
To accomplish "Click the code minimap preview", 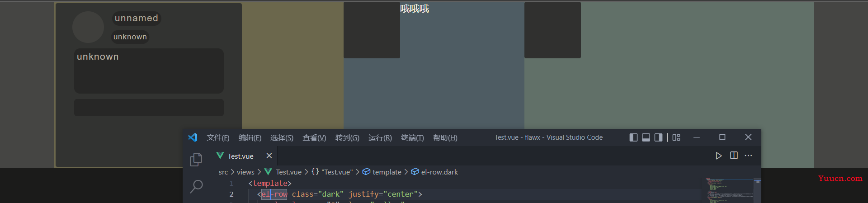I will tap(730, 190).
